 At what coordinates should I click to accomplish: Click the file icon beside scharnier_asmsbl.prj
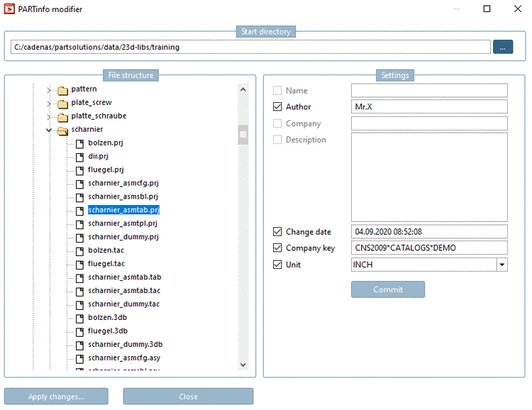[x=79, y=198]
